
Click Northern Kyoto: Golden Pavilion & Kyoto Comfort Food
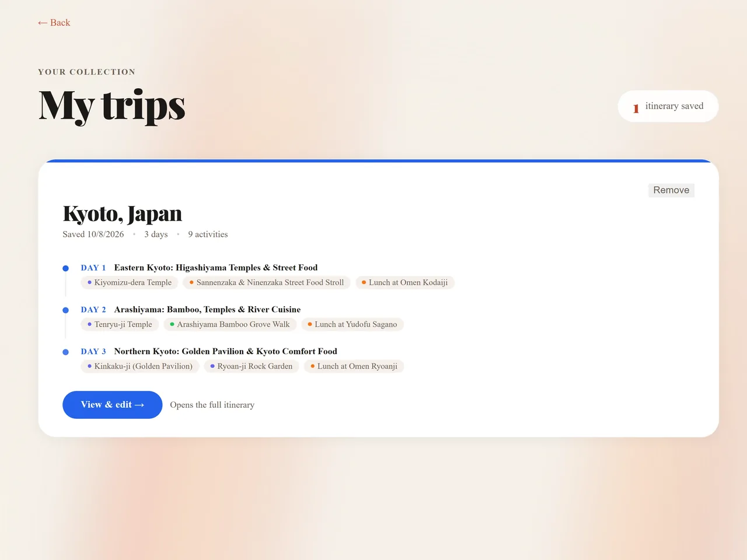click(x=225, y=352)
